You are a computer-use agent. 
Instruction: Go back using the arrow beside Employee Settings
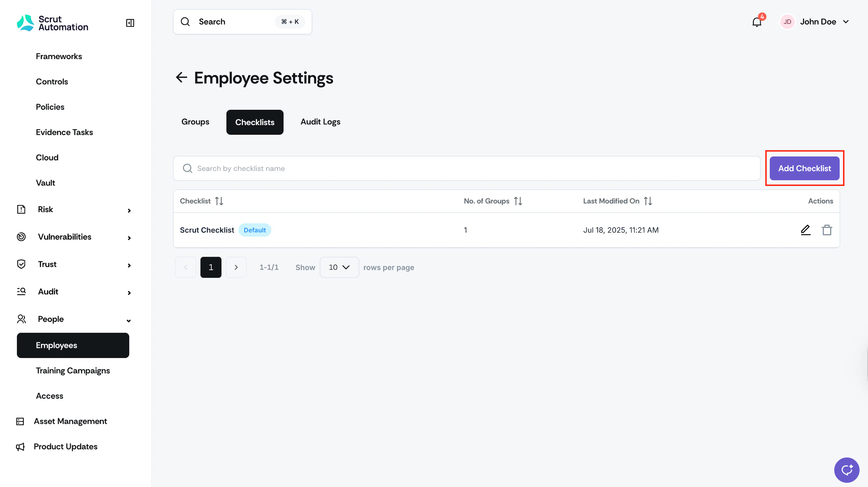pyautogui.click(x=181, y=77)
